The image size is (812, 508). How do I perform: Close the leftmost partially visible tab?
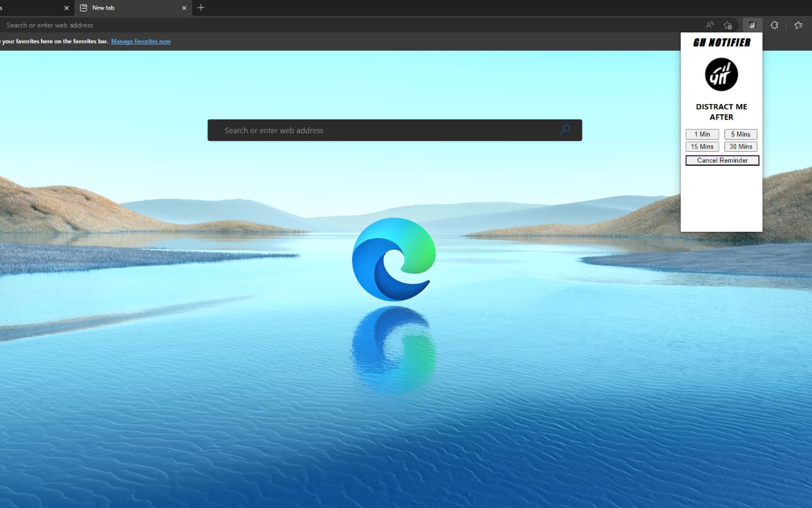[67, 8]
